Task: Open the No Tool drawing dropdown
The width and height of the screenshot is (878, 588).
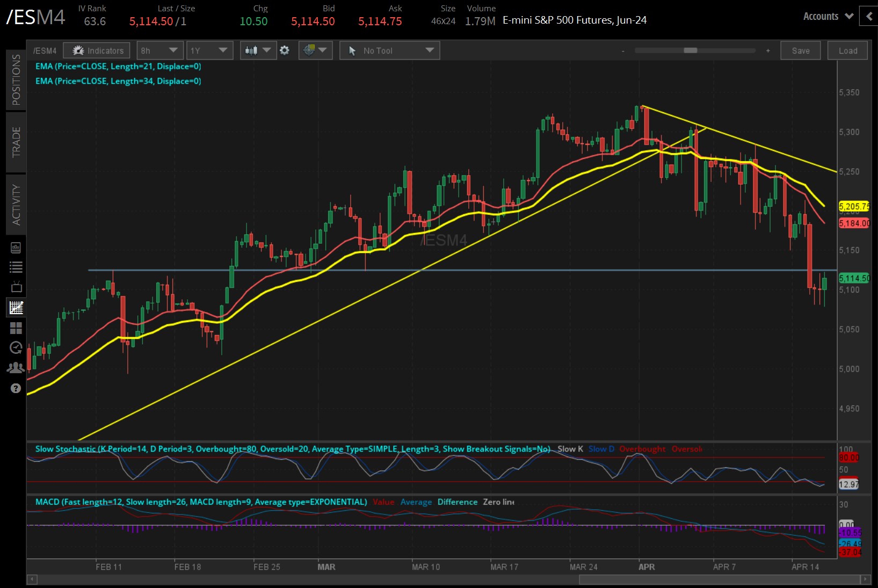Action: coord(389,50)
